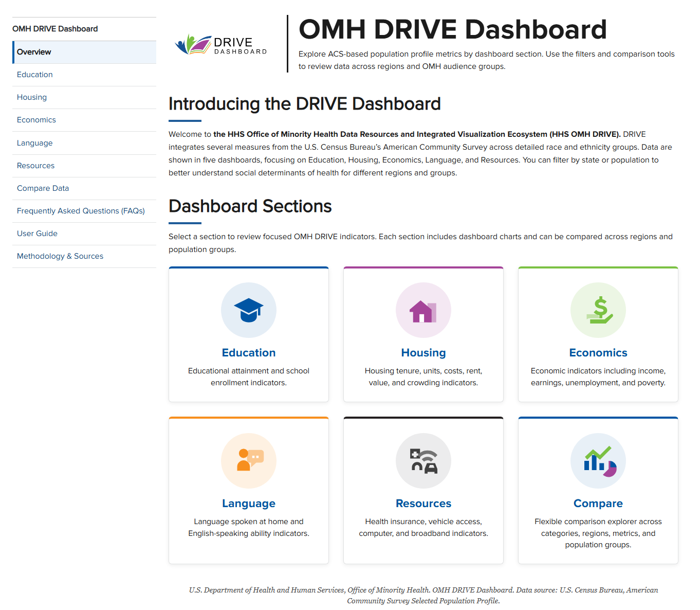Viewport: 700px width, 610px height.
Task: Click 'Health insurance, vehicle access' description
Action: (x=423, y=527)
